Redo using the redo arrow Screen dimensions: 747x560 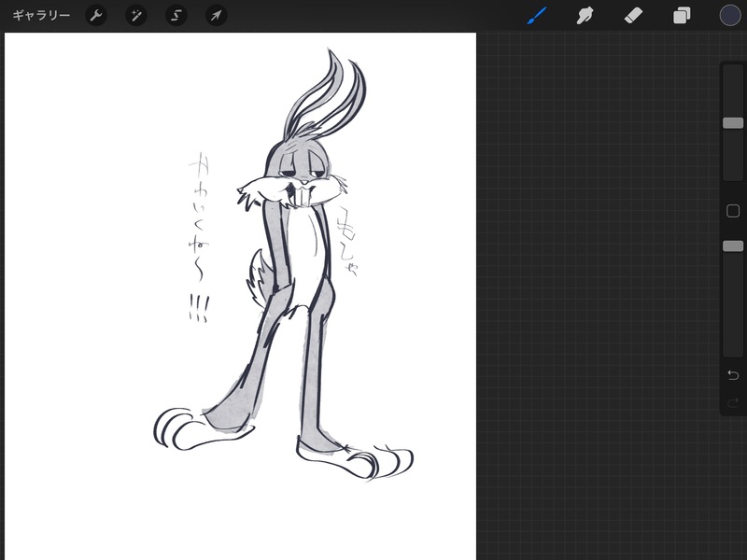coord(733,403)
